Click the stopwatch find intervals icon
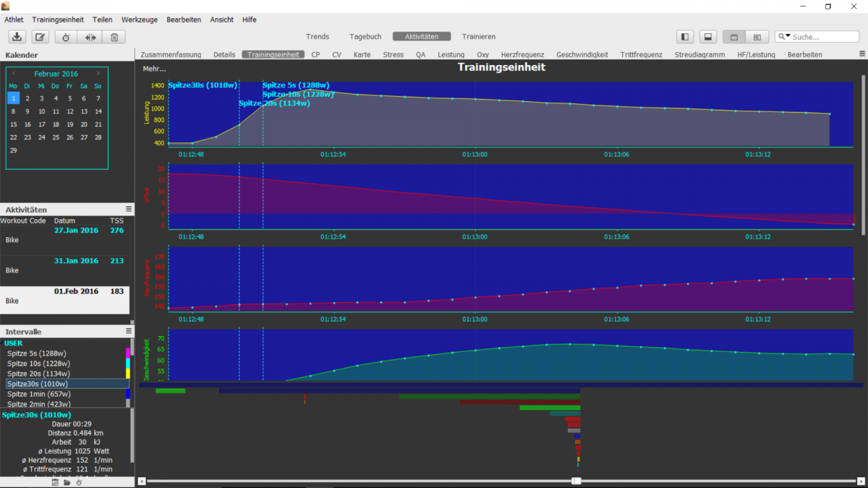 pyautogui.click(x=67, y=37)
